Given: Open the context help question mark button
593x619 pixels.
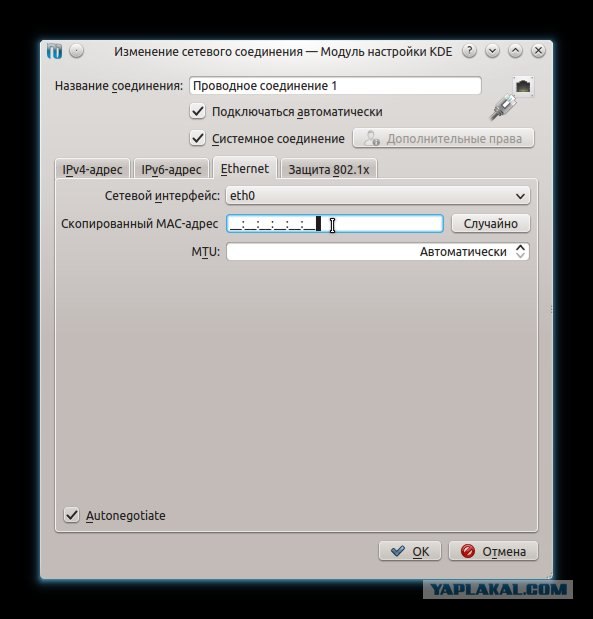Looking at the screenshot, I should (x=469, y=51).
